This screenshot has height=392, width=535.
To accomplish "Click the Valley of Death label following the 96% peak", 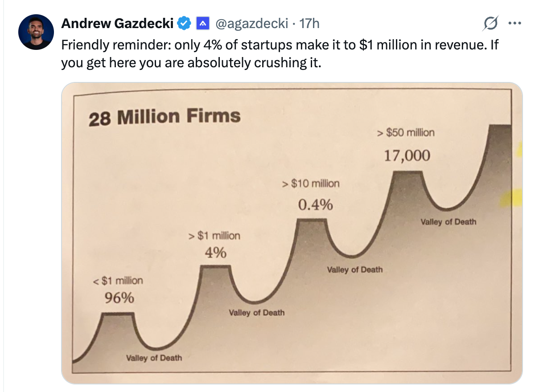I will (154, 358).
